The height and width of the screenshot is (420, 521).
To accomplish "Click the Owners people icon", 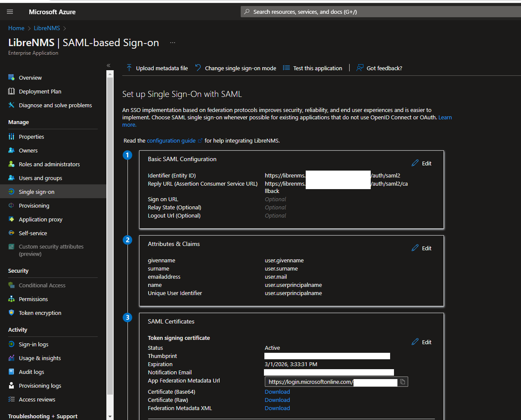I will 11,150.
